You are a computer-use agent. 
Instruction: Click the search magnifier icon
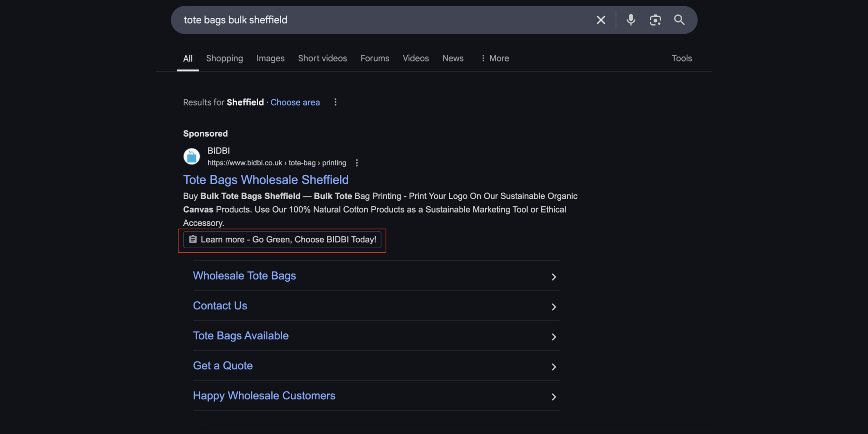click(680, 20)
